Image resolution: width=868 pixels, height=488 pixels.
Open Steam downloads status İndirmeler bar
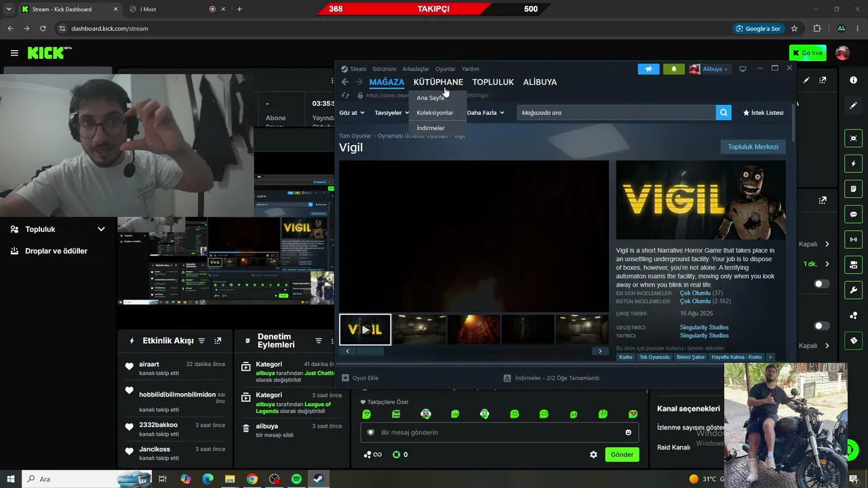point(551,378)
